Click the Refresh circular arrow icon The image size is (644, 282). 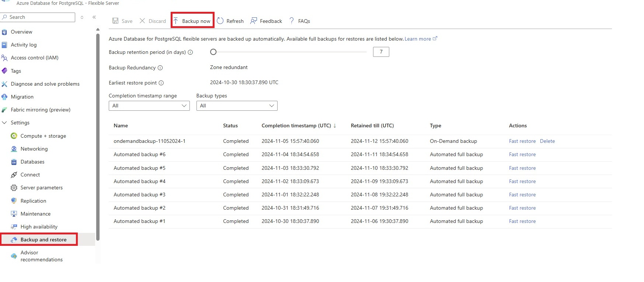220,21
